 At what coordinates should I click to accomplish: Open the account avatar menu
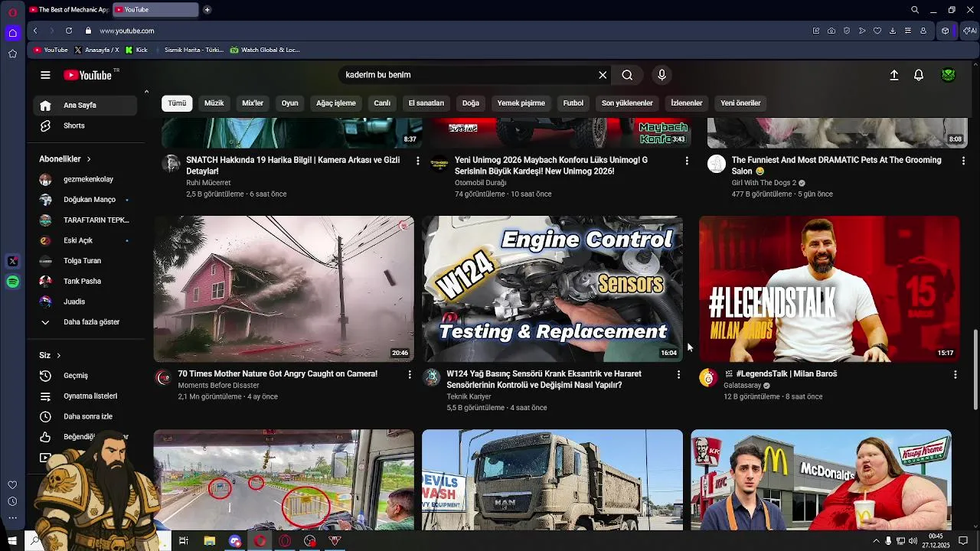[949, 75]
